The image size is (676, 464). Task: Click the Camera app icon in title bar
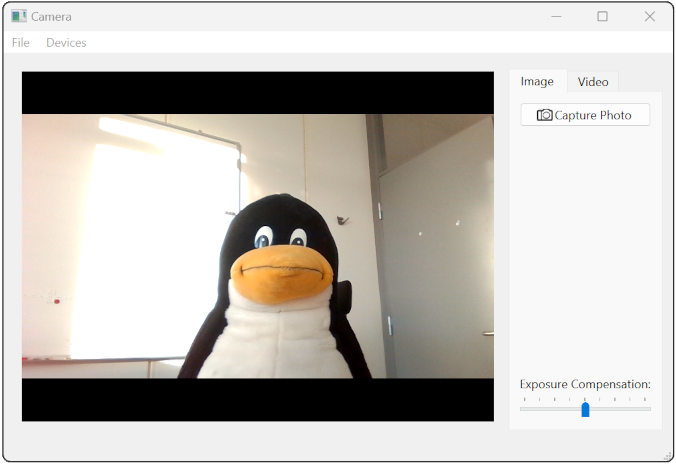click(x=19, y=16)
